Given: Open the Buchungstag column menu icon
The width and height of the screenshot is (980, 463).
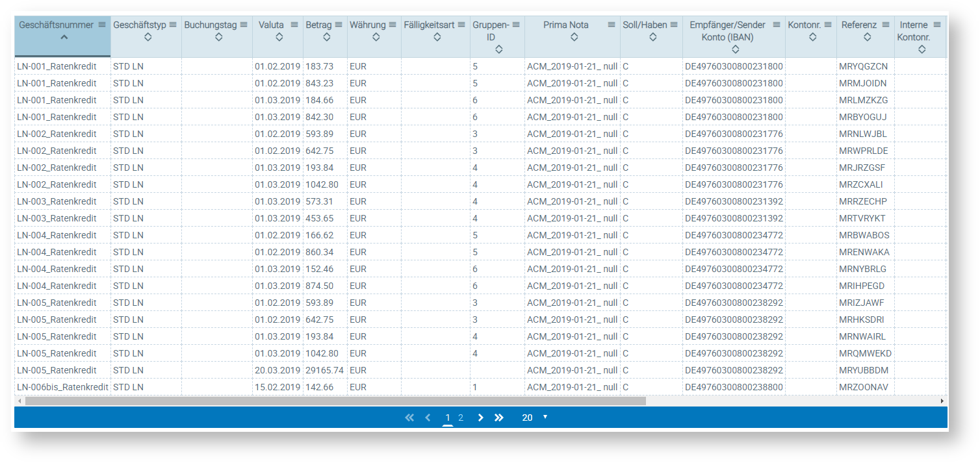Looking at the screenshot, I should pyautogui.click(x=244, y=25).
